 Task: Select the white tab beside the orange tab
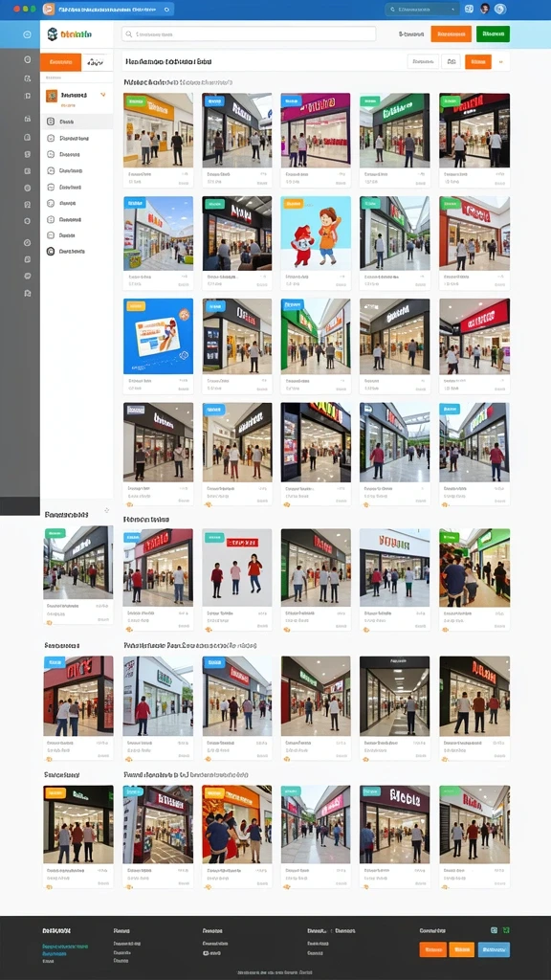coord(96,62)
